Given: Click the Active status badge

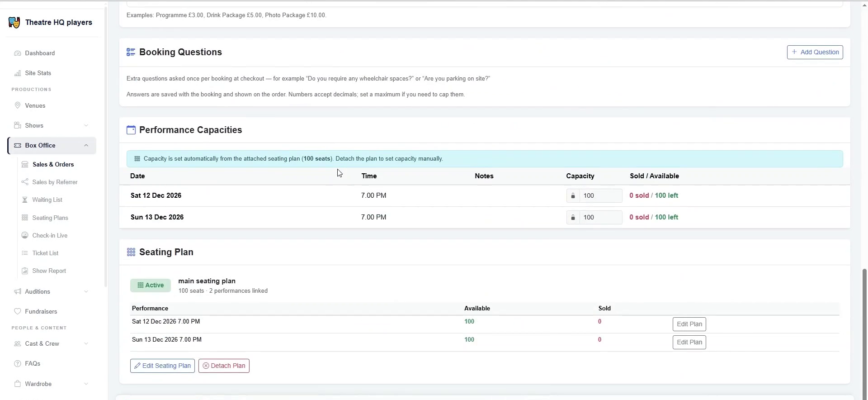Looking at the screenshot, I should pyautogui.click(x=151, y=285).
